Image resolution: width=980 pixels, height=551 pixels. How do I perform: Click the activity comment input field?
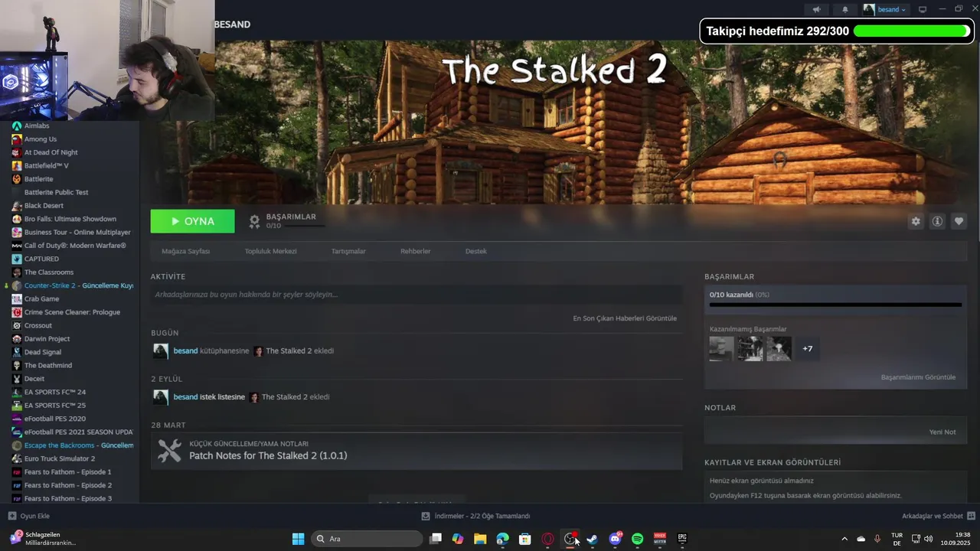pos(416,295)
